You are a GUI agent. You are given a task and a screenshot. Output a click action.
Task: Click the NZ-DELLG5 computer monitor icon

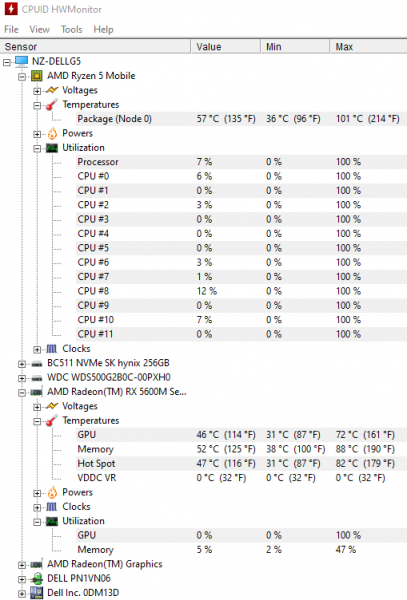tap(21, 61)
